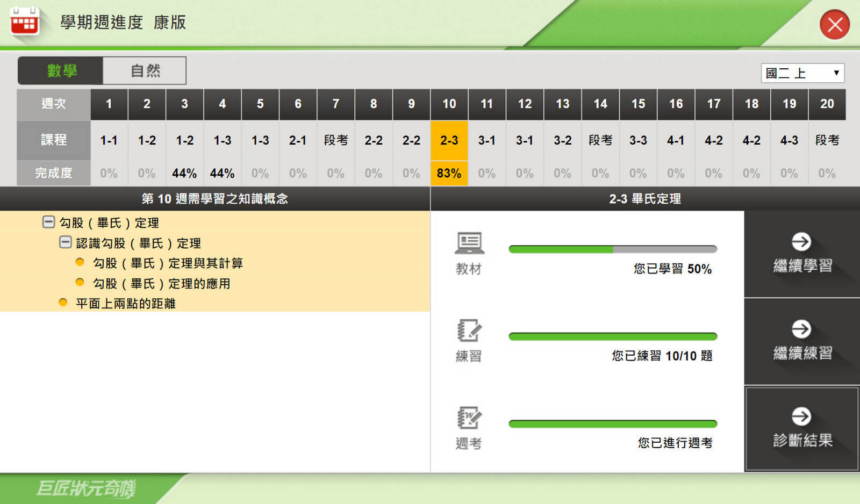Click the 教材 learning progress bar

click(613, 249)
